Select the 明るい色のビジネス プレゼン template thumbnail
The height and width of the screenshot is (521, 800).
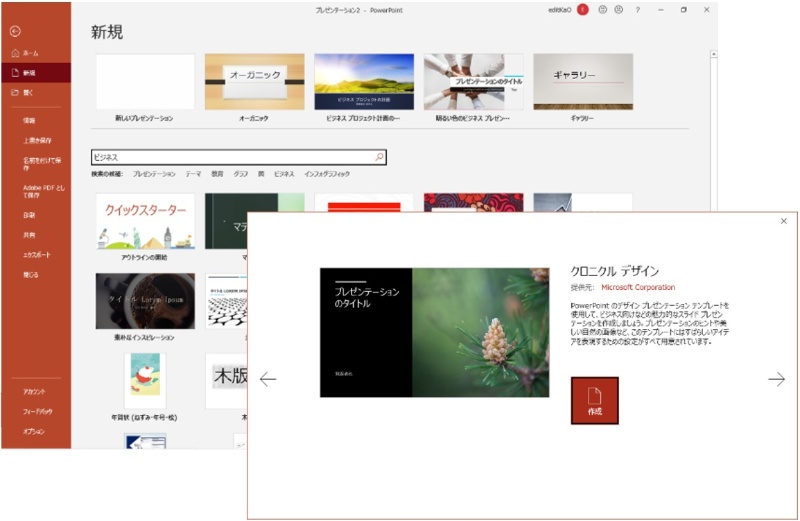[x=473, y=82]
